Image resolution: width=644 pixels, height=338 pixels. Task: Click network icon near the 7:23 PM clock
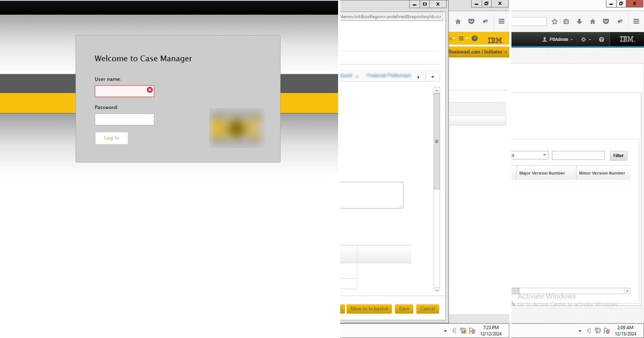click(463, 331)
